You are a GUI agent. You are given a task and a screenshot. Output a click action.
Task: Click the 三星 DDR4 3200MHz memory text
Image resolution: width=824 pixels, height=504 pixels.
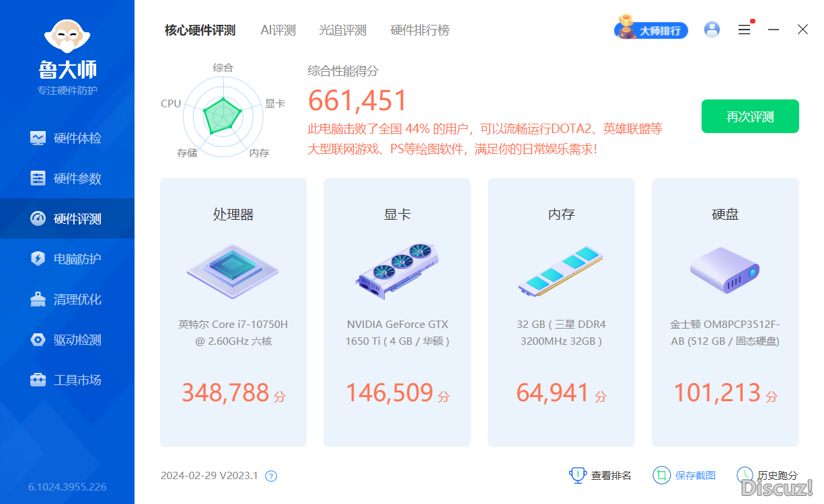(x=562, y=333)
